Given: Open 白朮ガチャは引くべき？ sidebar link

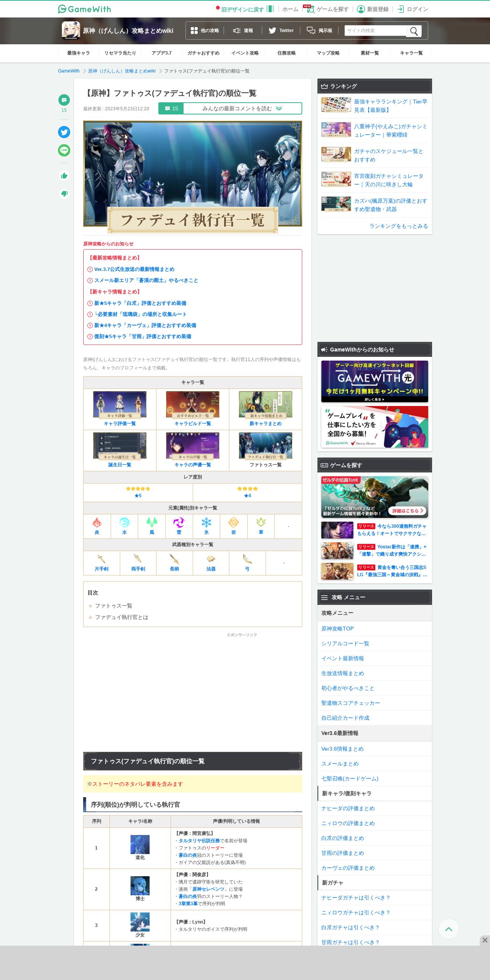Looking at the screenshot, I should [351, 927].
